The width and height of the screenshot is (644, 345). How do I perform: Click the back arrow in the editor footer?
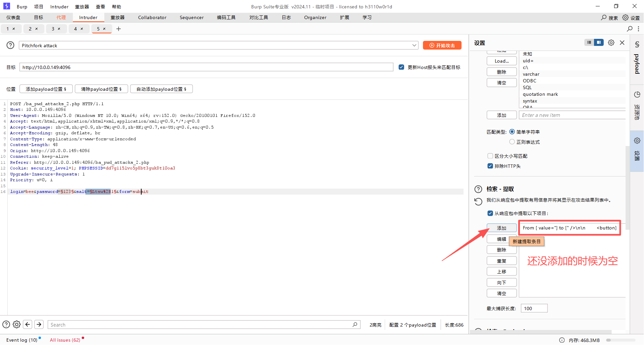pos(28,325)
